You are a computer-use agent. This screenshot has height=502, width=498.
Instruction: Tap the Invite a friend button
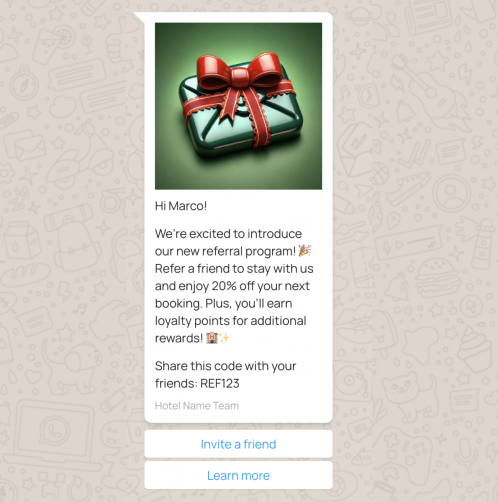(x=238, y=444)
